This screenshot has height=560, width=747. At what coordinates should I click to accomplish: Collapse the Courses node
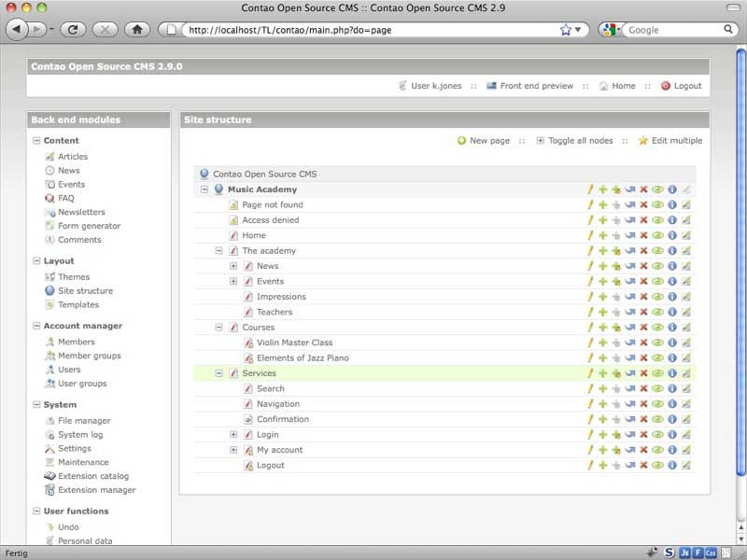218,328
